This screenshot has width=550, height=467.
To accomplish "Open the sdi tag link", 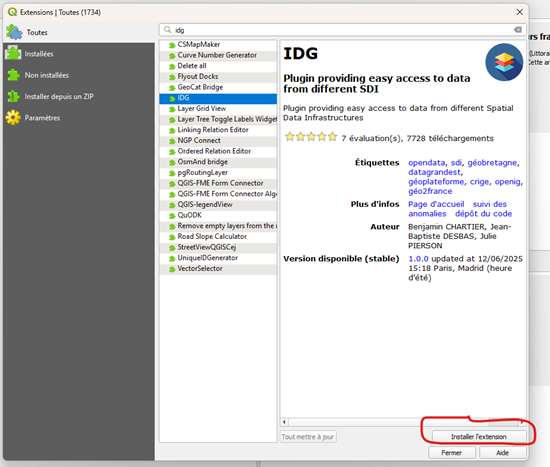I will click(456, 163).
